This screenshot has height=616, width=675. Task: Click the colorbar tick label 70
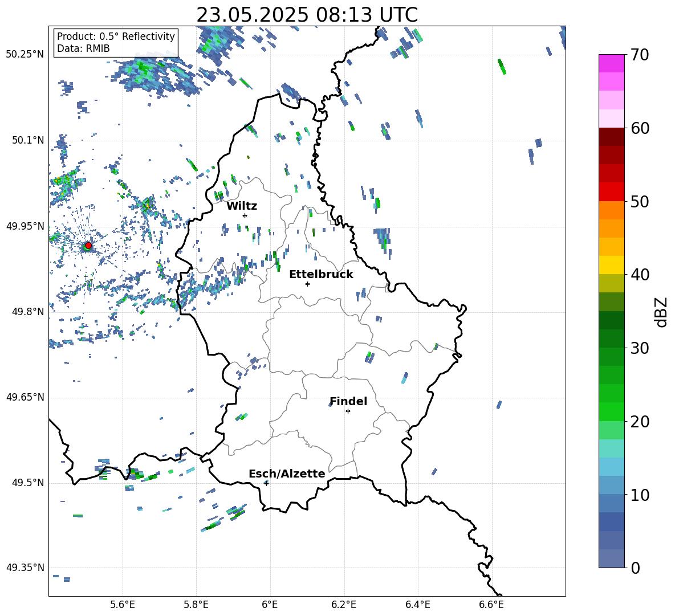tap(640, 55)
